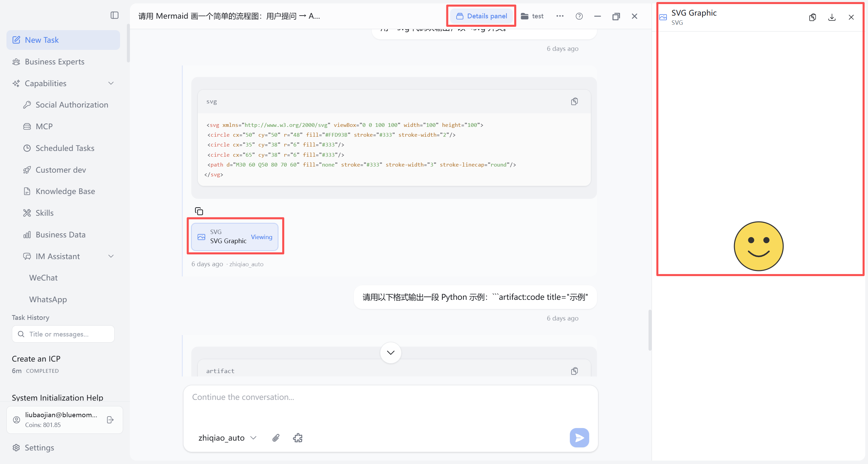The image size is (868, 464).
Task: Copy the assistant message below svg block
Action: [199, 211]
